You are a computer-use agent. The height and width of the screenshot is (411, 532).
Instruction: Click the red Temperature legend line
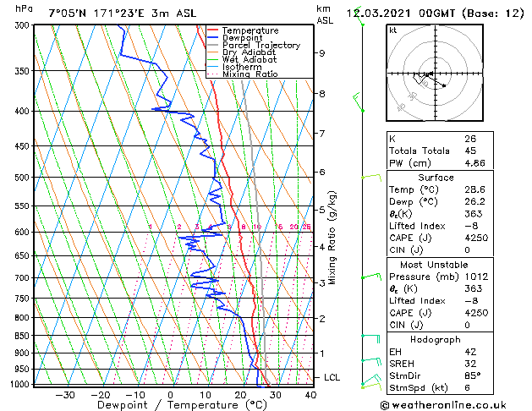pyautogui.click(x=212, y=30)
